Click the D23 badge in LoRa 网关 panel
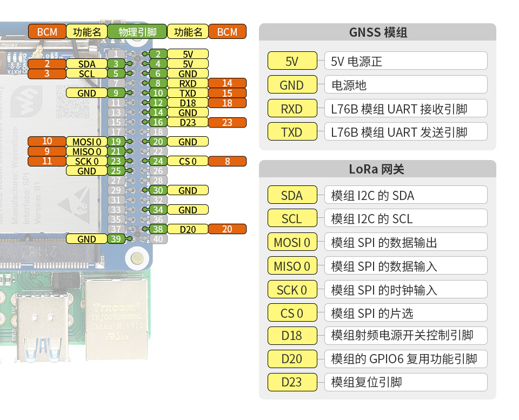 tap(292, 382)
